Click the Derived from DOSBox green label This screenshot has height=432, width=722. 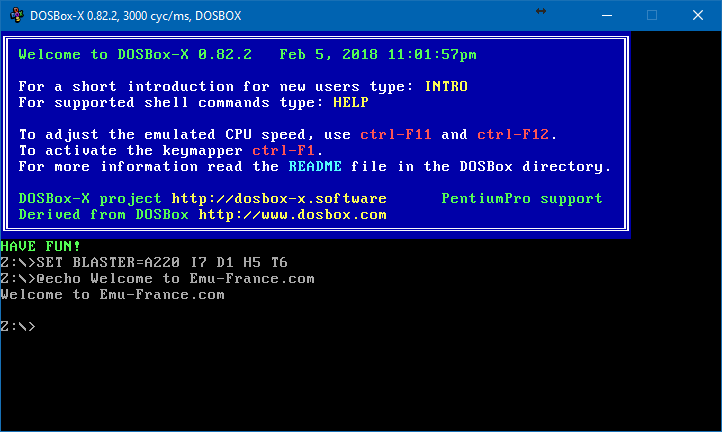click(x=104, y=215)
